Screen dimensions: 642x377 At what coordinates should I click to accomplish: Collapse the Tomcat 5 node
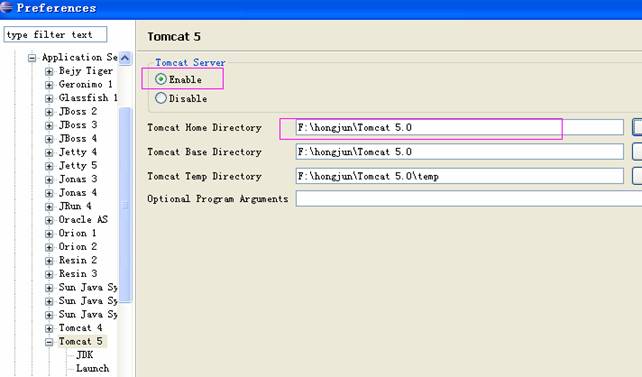(x=49, y=342)
